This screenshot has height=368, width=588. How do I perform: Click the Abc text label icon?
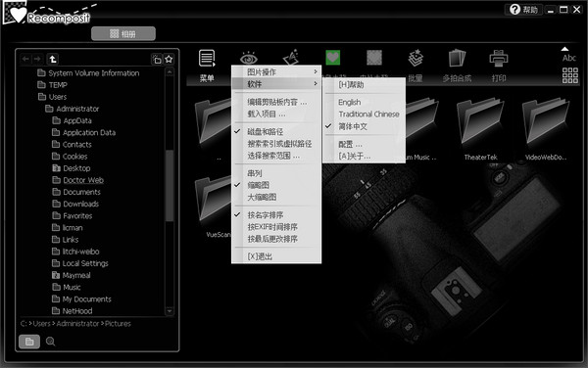568,58
